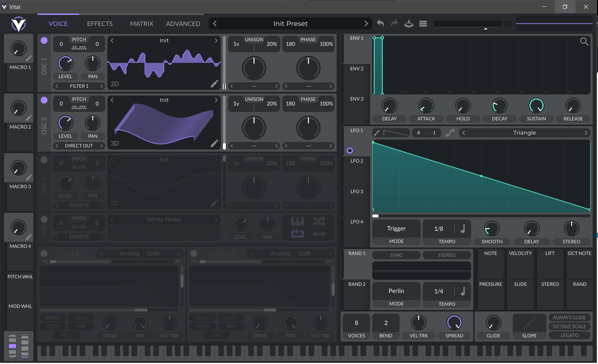Go to next preset after Init Preset
The image size is (598, 364).
(x=366, y=23)
